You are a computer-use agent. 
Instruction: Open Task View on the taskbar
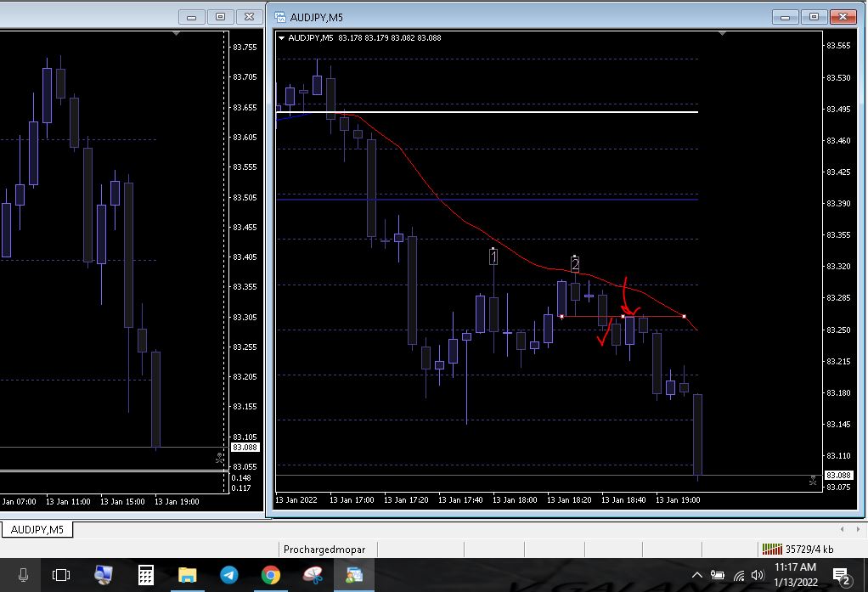click(61, 575)
